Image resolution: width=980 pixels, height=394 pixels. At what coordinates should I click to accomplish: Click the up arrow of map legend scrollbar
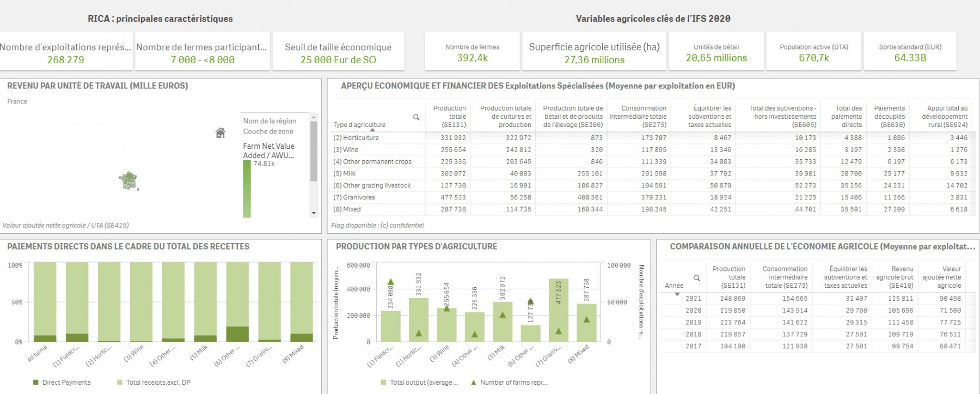point(314,117)
